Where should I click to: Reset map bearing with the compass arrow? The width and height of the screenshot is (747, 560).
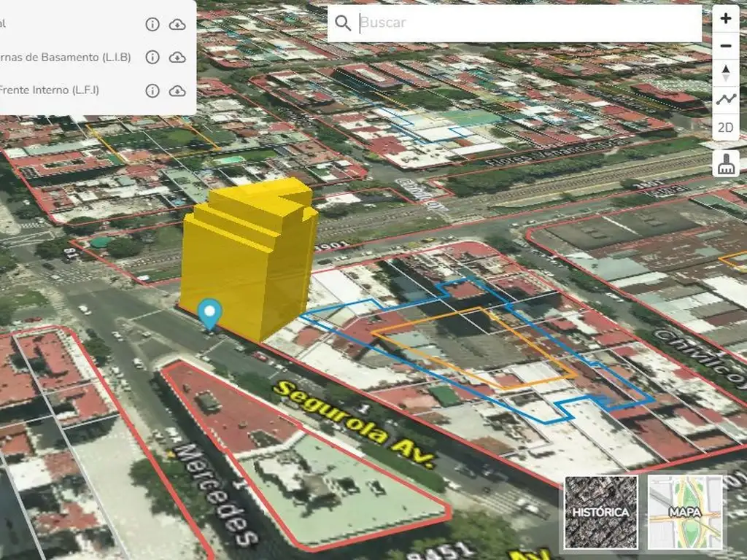click(x=725, y=73)
